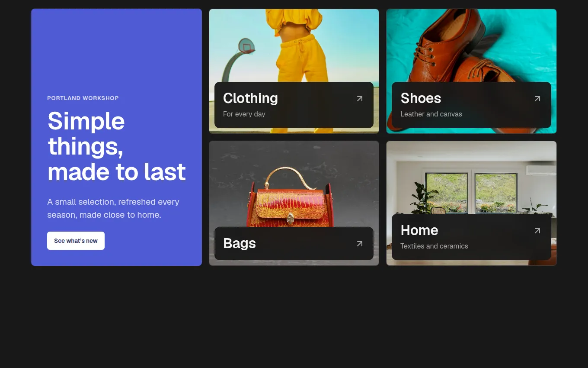Open the Home category title
Screen dimensions: 588x368
(419, 230)
